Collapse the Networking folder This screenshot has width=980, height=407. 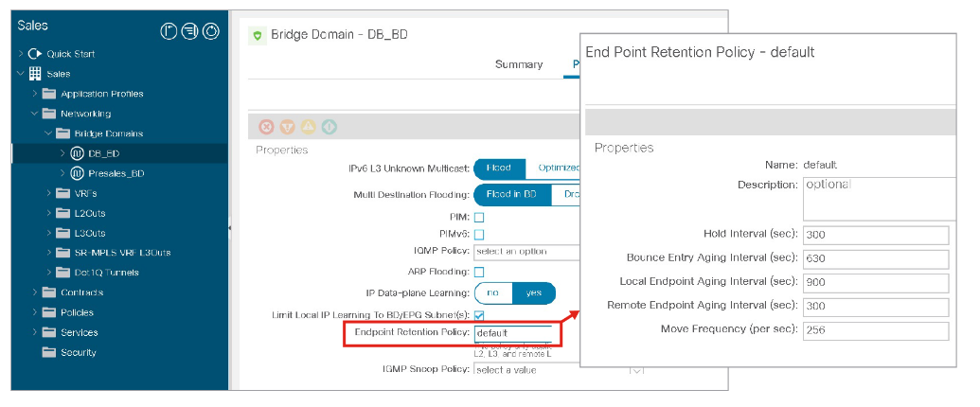[x=35, y=114]
